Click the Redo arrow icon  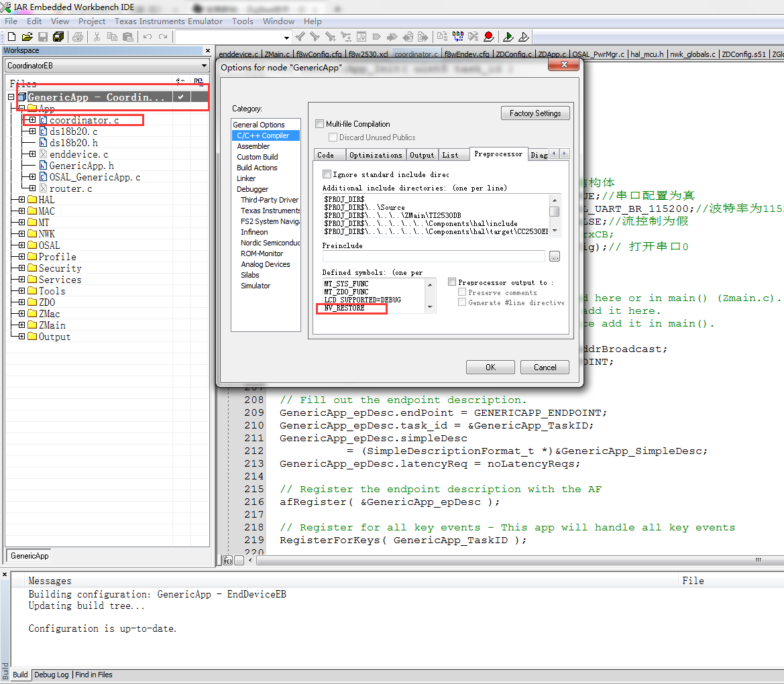click(x=163, y=36)
